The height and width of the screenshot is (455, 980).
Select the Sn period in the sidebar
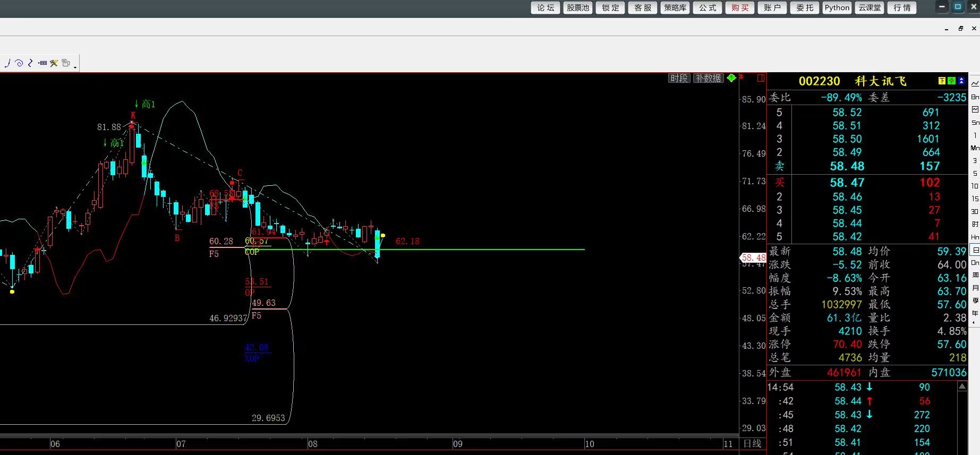pyautogui.click(x=975, y=122)
